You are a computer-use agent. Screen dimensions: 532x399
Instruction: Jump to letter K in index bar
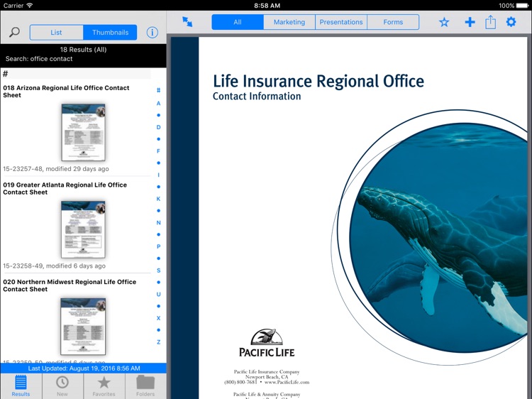158,199
